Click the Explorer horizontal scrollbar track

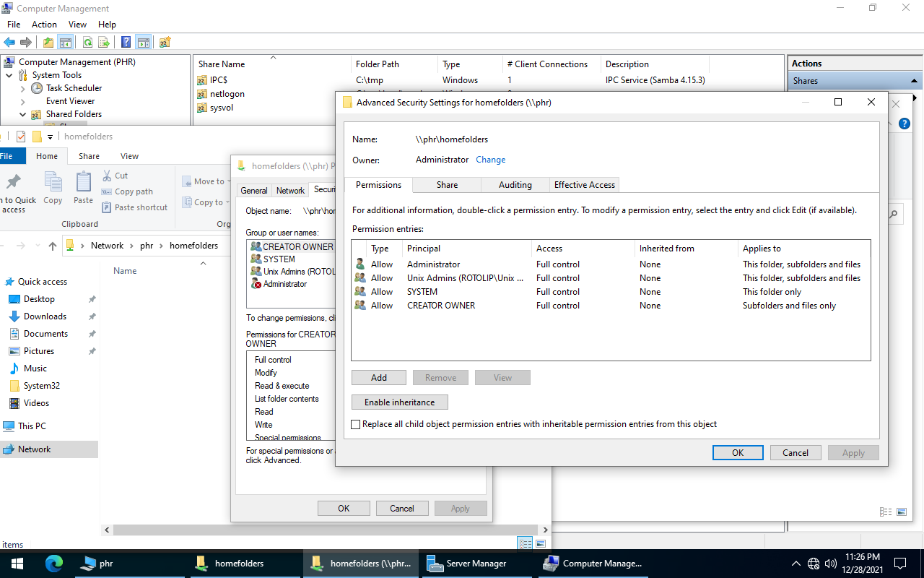click(325, 530)
